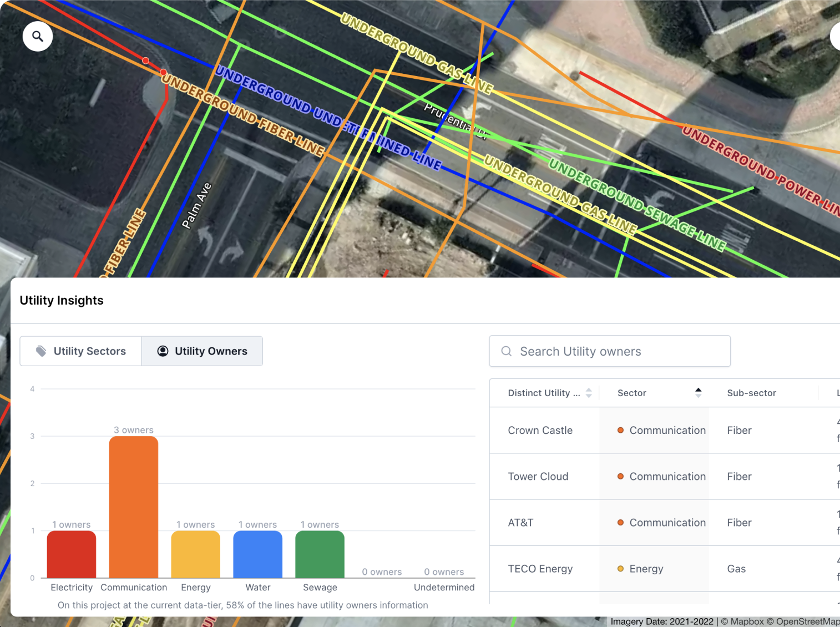Click the Utility Owners person icon
840x627 pixels.
[163, 351]
